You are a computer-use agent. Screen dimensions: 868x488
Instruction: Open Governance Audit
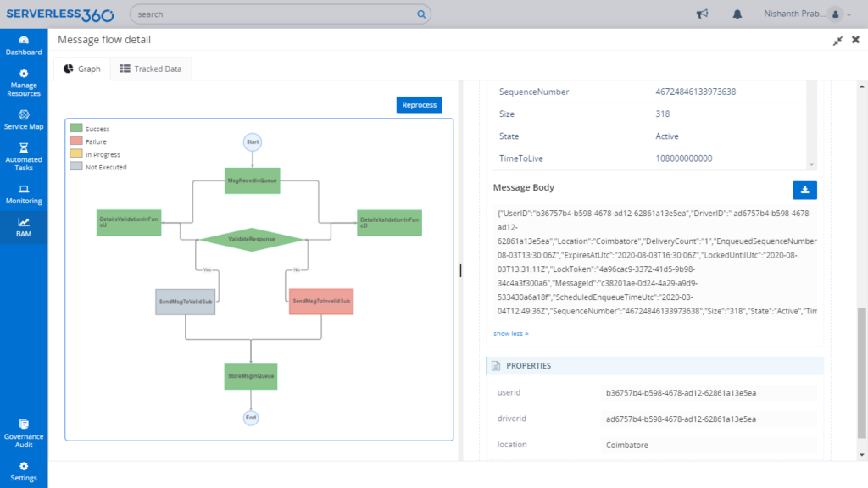point(24,434)
